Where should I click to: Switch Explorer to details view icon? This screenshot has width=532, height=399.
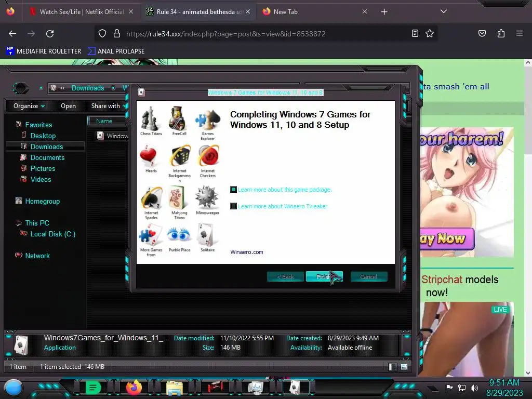[393, 367]
